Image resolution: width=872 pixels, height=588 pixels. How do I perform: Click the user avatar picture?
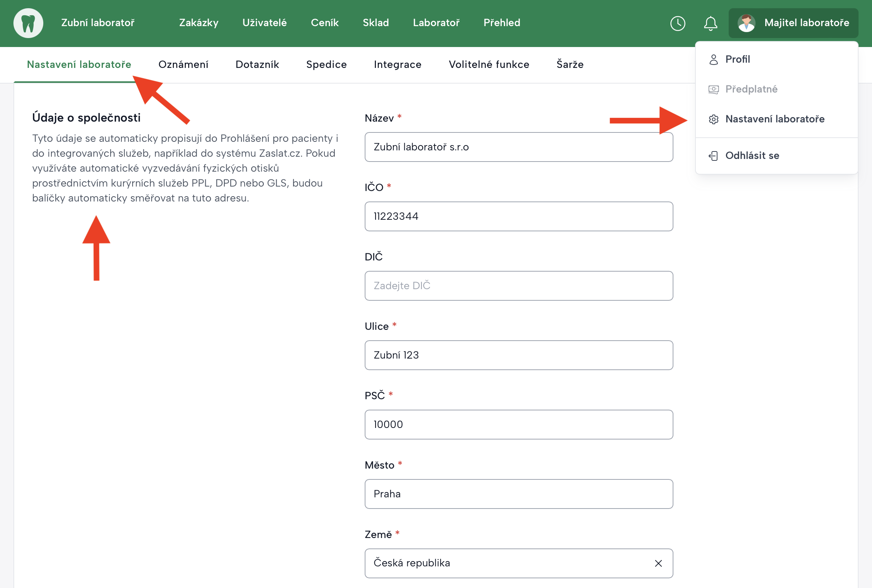coord(746,23)
